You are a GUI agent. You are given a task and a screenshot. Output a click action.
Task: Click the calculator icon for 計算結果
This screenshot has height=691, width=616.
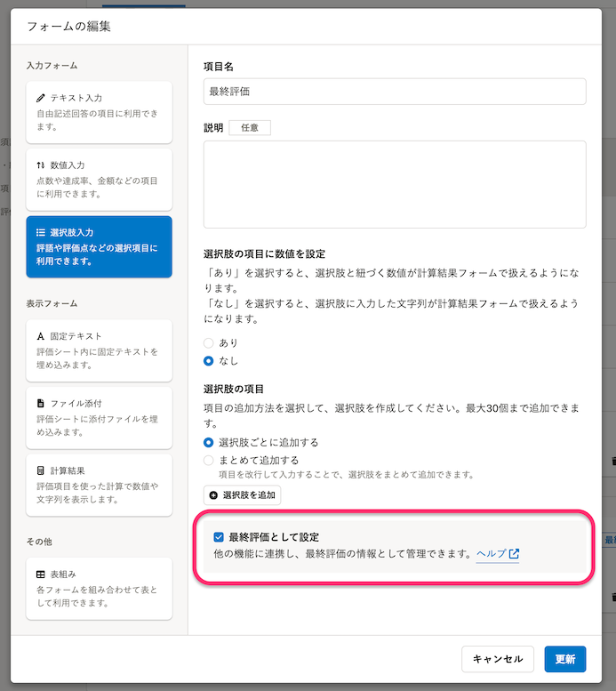click(41, 470)
